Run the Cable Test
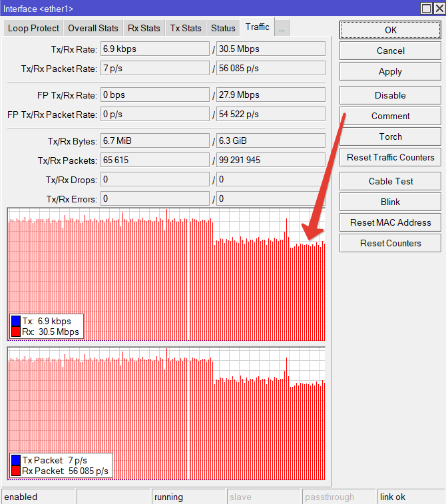 coord(390,181)
